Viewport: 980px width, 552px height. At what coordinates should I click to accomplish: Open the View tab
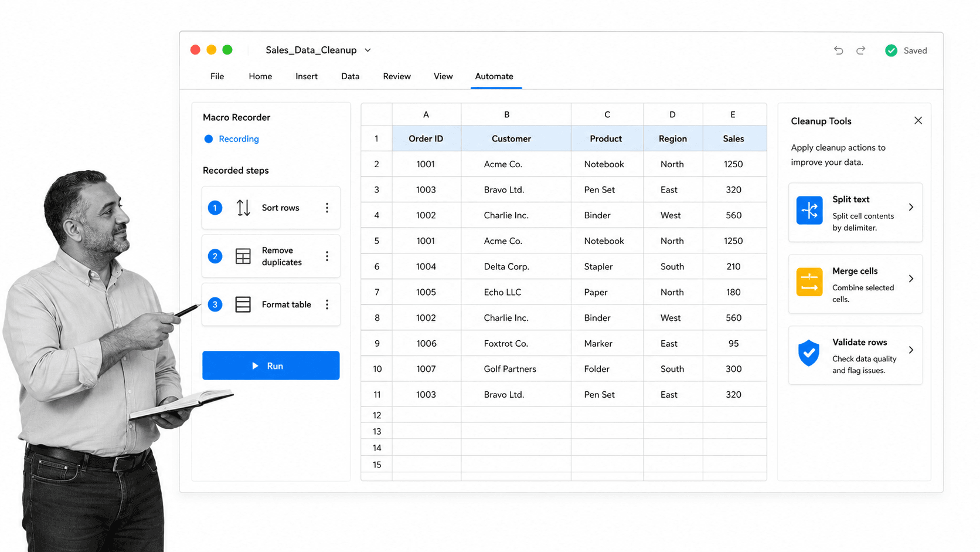click(443, 76)
